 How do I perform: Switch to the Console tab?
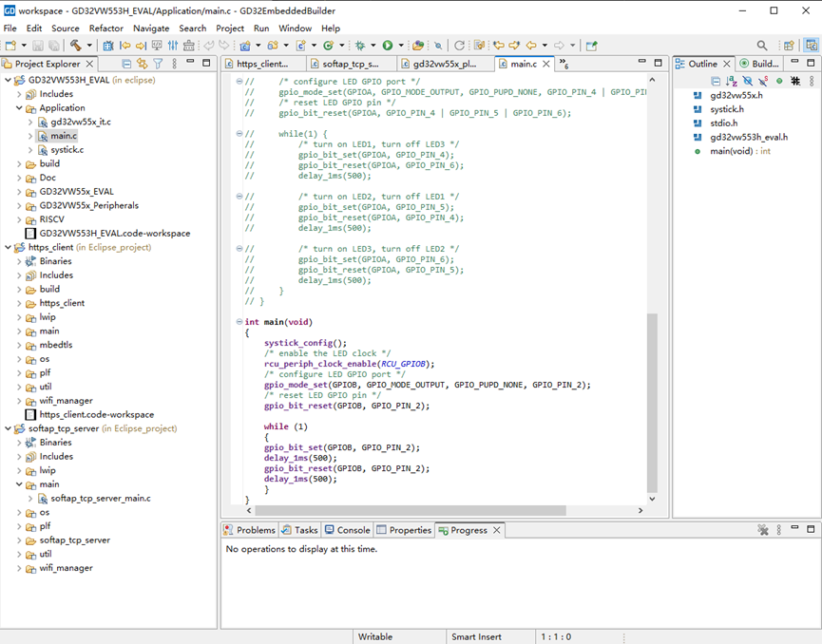[347, 530]
